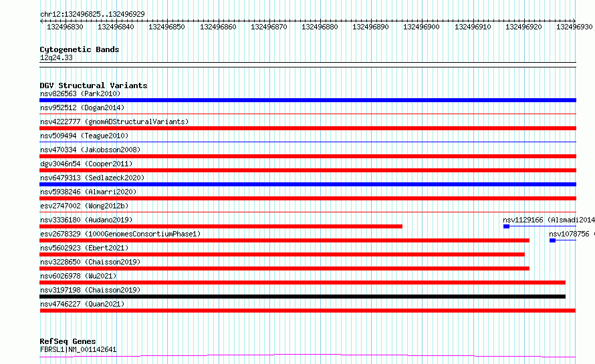
Task: Select the nsv3336180 short red bar
Action: pyautogui.click(x=221, y=226)
